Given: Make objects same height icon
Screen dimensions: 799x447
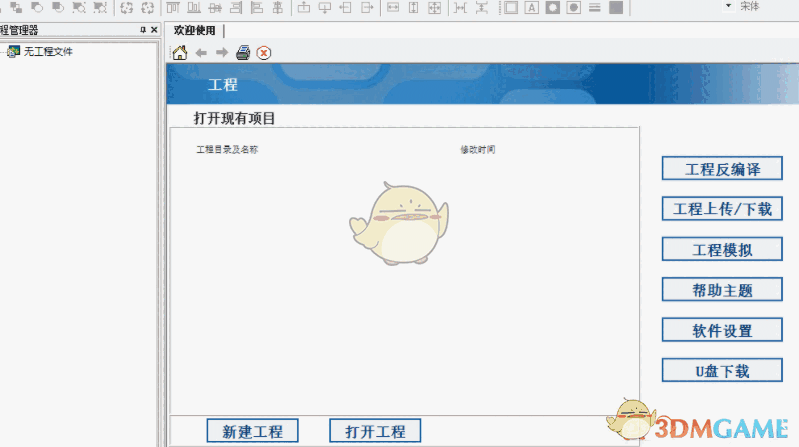Looking at the screenshot, I should (414, 8).
